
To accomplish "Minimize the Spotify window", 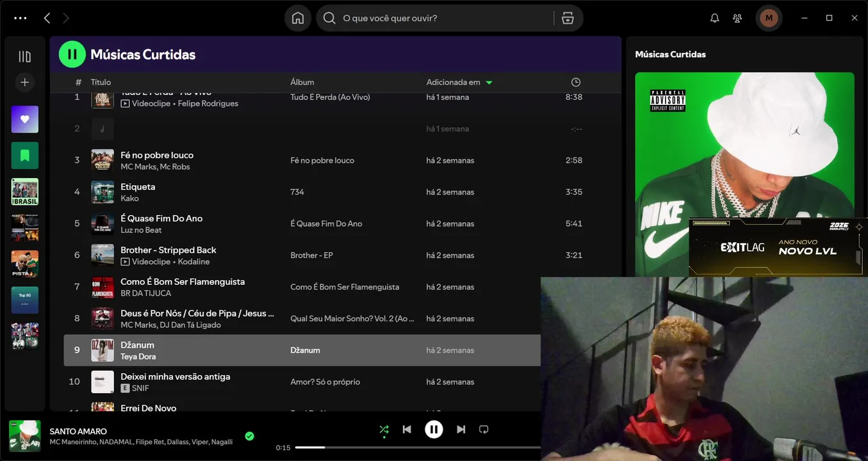I will point(805,18).
